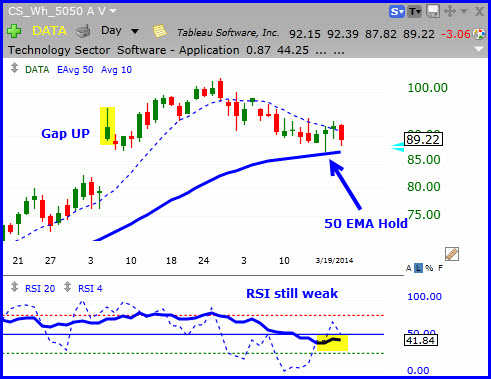
Task: Click the up-down arrow beside DATA legend
Action: tap(14, 68)
